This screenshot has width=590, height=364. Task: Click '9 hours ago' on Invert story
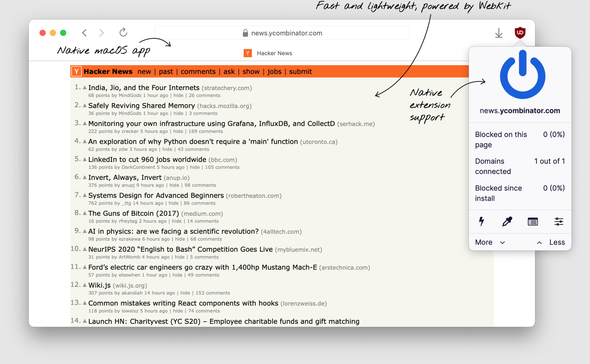(150, 185)
